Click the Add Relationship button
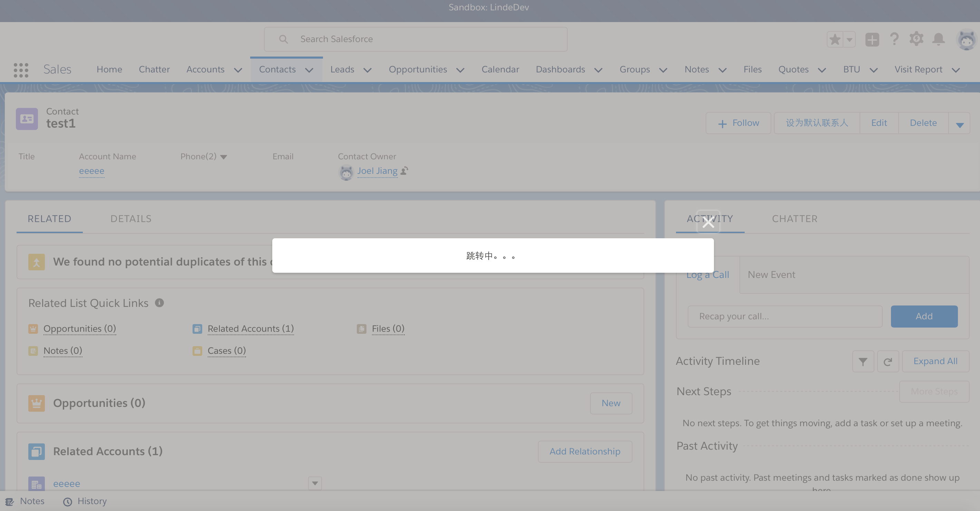The height and width of the screenshot is (511, 980). tap(585, 452)
